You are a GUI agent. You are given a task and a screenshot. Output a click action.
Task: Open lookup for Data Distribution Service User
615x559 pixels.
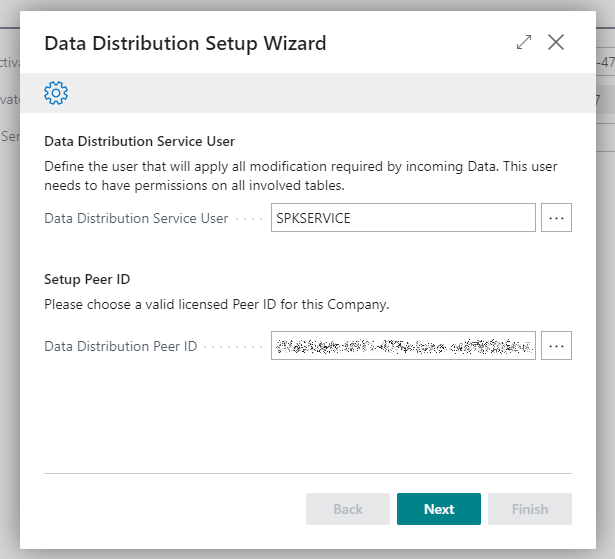coord(556,218)
